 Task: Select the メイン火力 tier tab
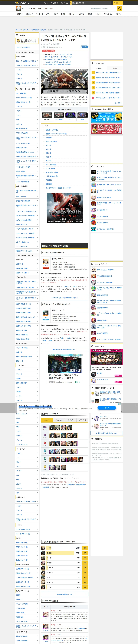click(59, 420)
